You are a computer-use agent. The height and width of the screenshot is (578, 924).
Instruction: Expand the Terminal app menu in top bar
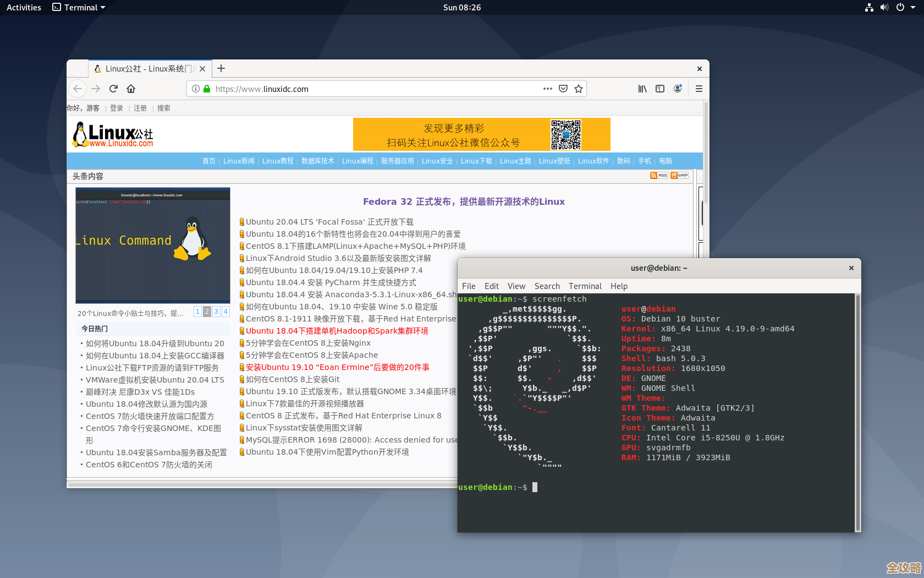point(79,7)
